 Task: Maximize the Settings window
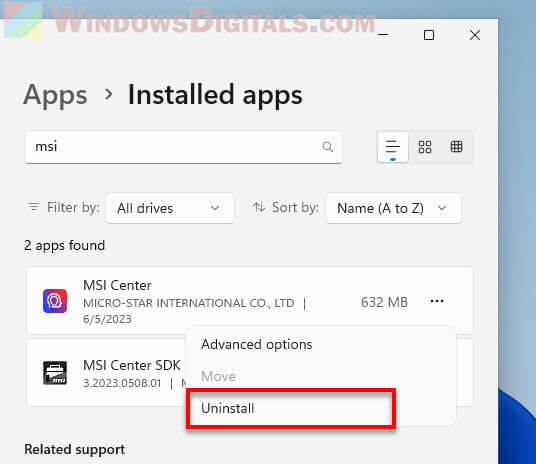[429, 35]
